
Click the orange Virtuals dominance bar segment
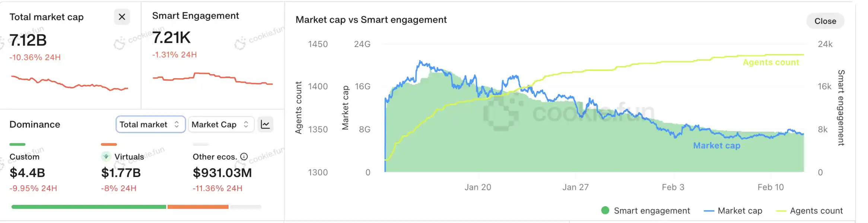point(198,207)
